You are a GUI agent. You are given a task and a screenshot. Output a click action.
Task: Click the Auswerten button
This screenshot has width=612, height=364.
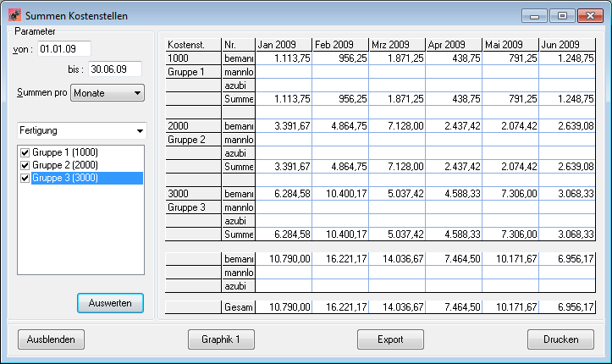110,302
